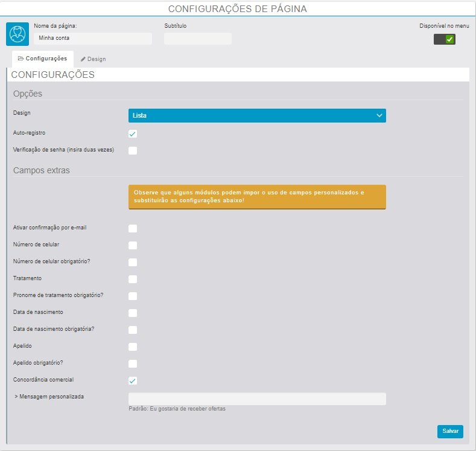Check Data de nascimento obrigatória box

pyautogui.click(x=133, y=330)
